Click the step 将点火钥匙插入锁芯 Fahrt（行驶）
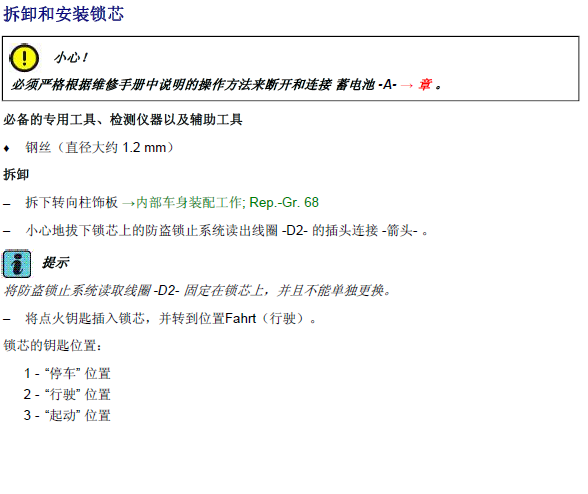Image resolution: width=588 pixels, height=494 pixels. pyautogui.click(x=171, y=319)
